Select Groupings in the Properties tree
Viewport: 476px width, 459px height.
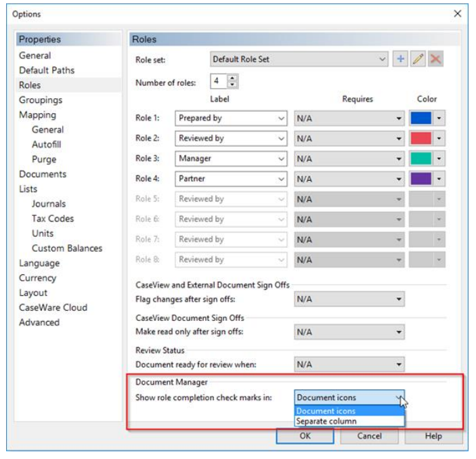(x=41, y=100)
